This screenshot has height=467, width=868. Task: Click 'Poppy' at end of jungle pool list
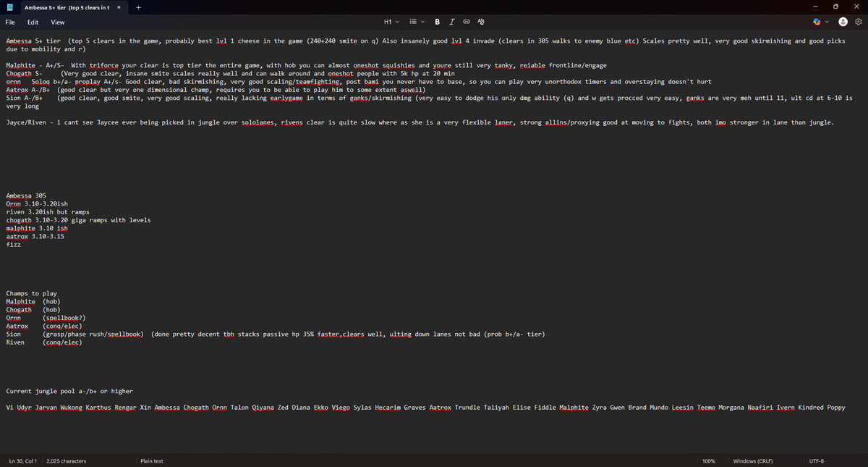pos(836,408)
